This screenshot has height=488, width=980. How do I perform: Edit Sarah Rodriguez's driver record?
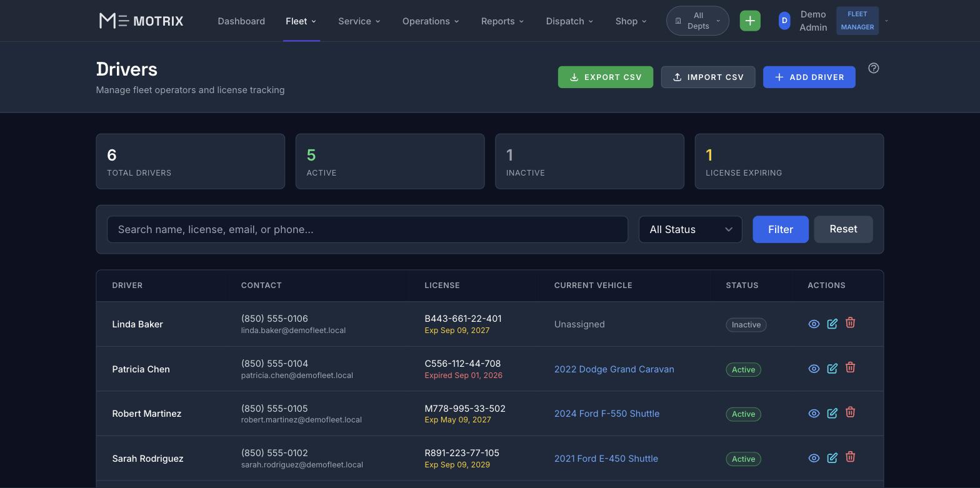click(x=832, y=458)
